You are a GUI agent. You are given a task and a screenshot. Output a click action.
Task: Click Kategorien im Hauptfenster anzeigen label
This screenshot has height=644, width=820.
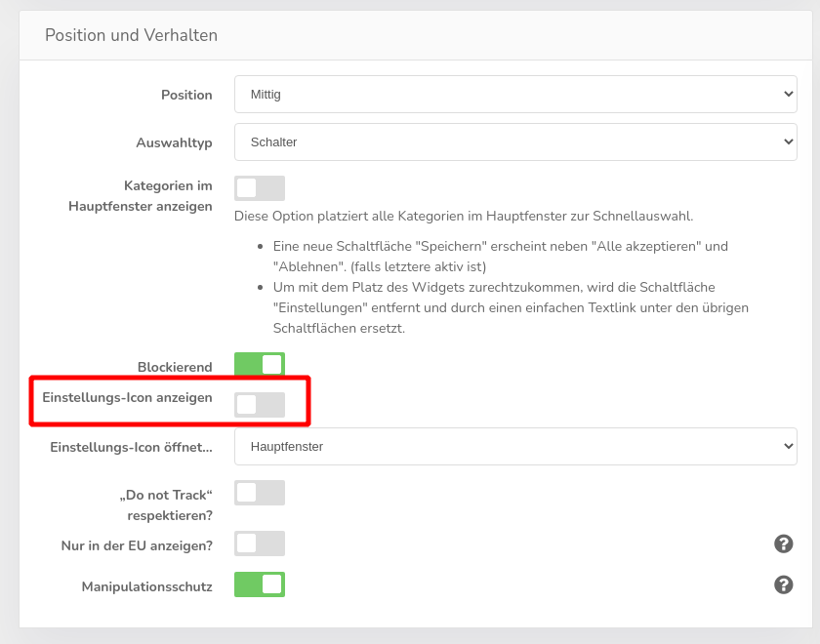point(141,195)
